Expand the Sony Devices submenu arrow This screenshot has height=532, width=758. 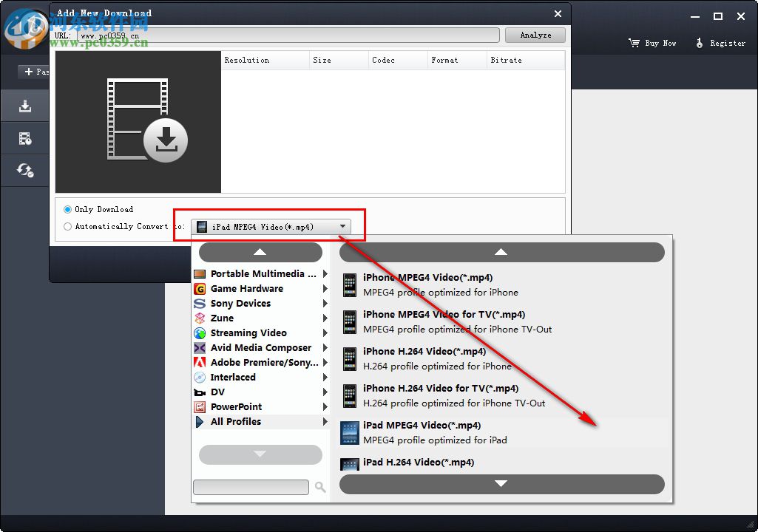point(324,303)
